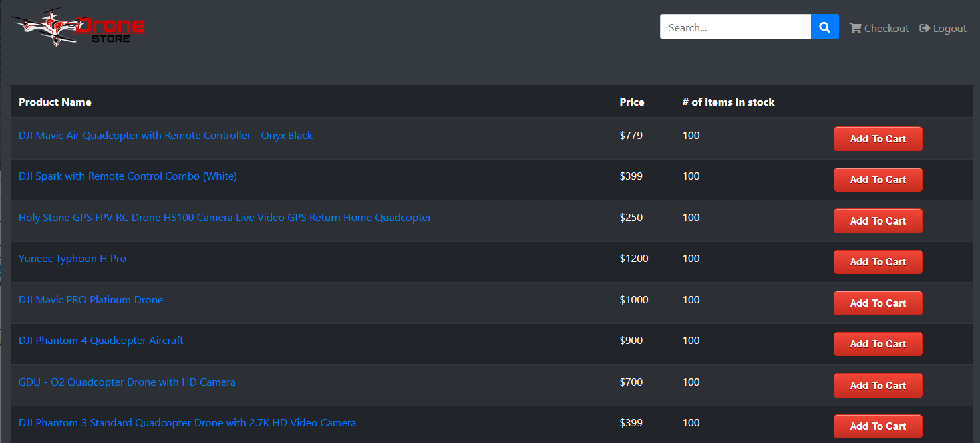980x443 pixels.
Task: Click the '# of items in stock' header
Action: (729, 102)
